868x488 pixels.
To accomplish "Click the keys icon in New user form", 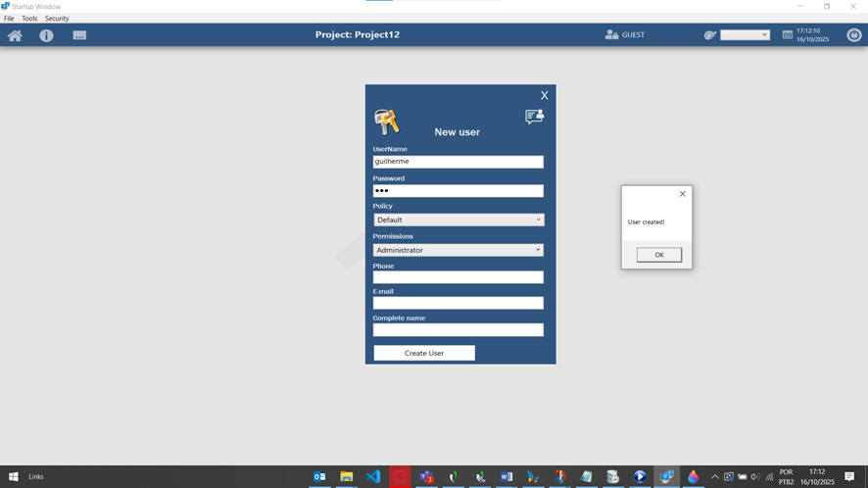I will (387, 122).
